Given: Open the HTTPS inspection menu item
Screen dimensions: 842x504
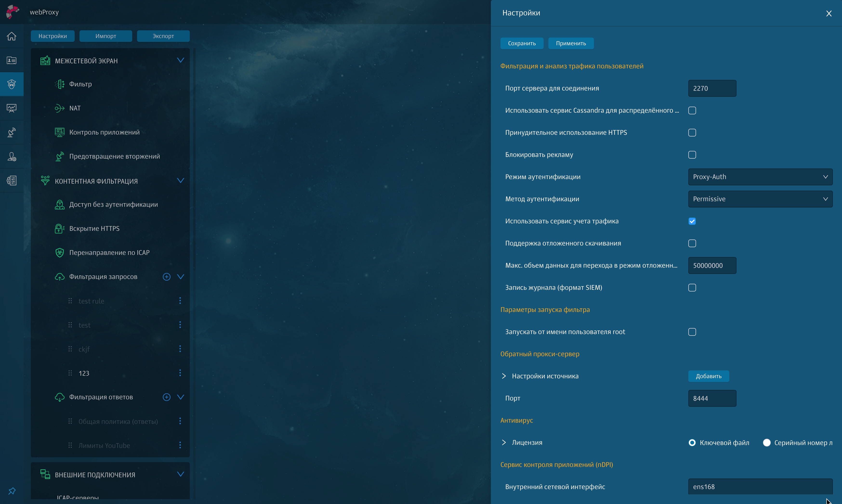Looking at the screenshot, I should [94, 229].
